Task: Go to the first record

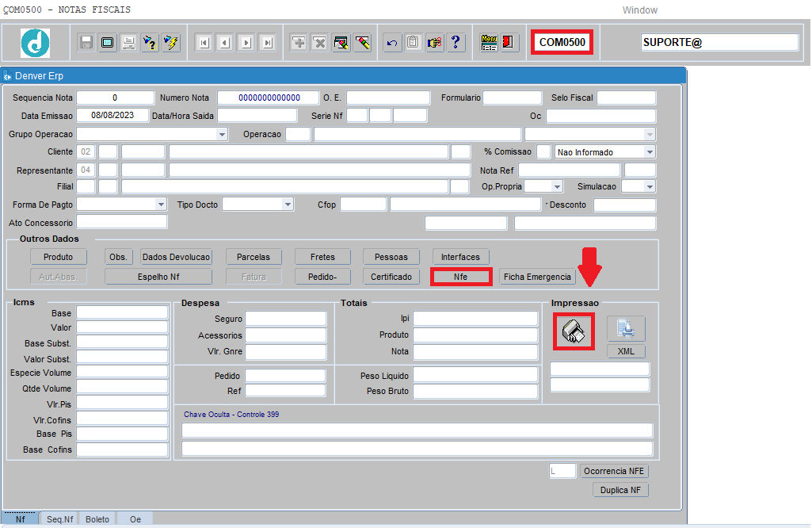Action: click(203, 43)
